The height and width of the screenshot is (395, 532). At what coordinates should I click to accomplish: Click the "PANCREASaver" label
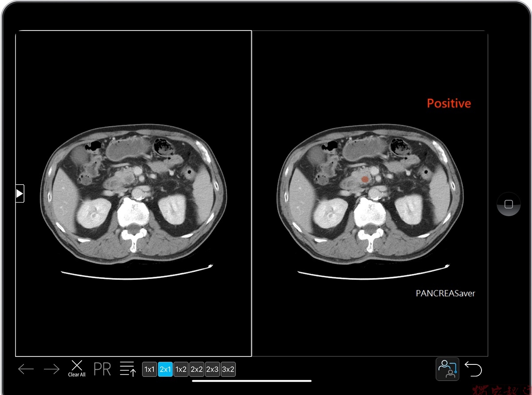[446, 293]
